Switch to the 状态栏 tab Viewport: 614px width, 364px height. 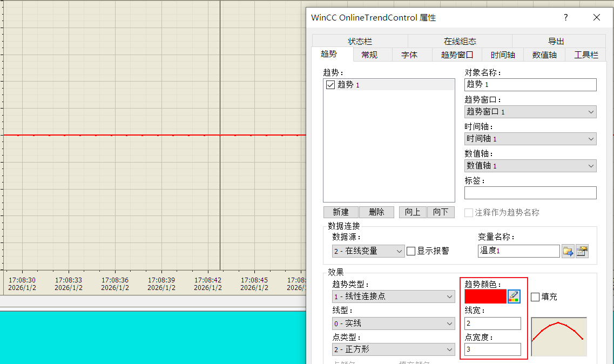click(360, 41)
